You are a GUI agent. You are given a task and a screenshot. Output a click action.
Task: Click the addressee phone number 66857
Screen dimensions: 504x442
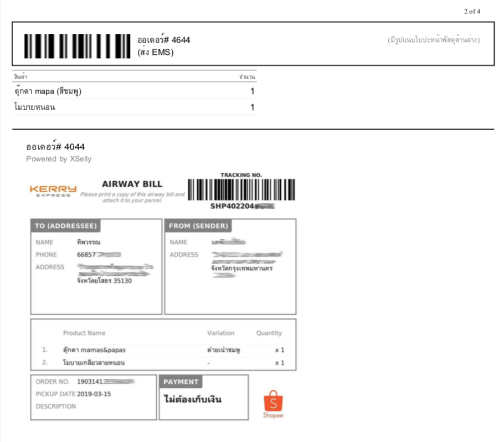pyautogui.click(x=86, y=255)
